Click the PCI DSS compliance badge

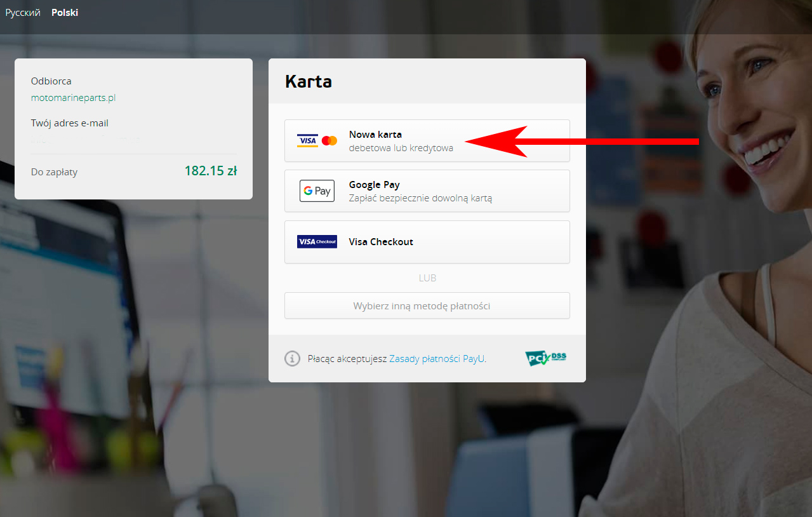click(545, 358)
